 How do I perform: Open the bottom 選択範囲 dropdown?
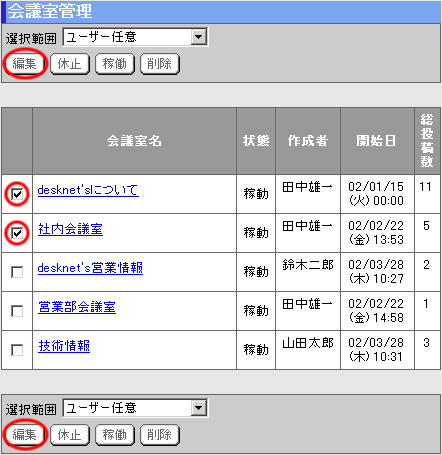coord(135,408)
